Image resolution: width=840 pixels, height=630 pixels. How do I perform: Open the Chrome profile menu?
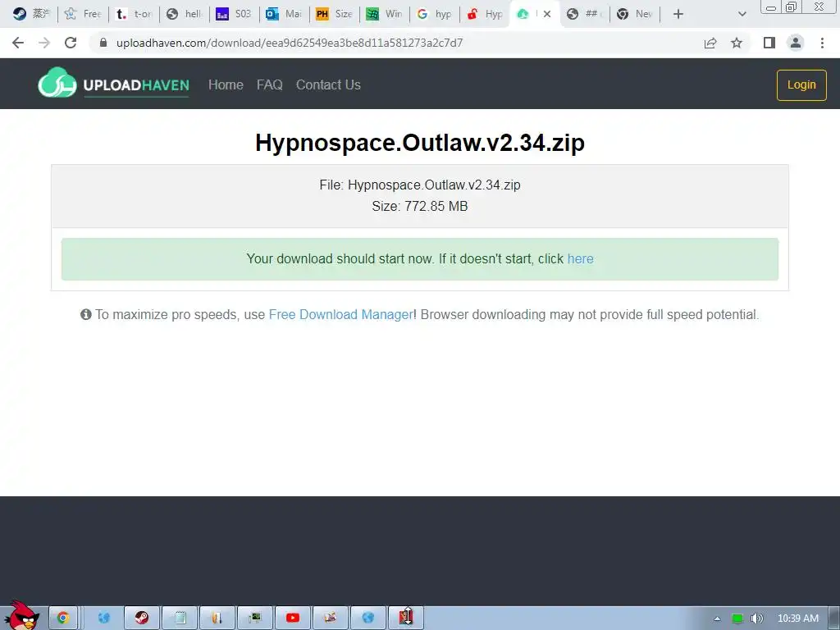[796, 43]
